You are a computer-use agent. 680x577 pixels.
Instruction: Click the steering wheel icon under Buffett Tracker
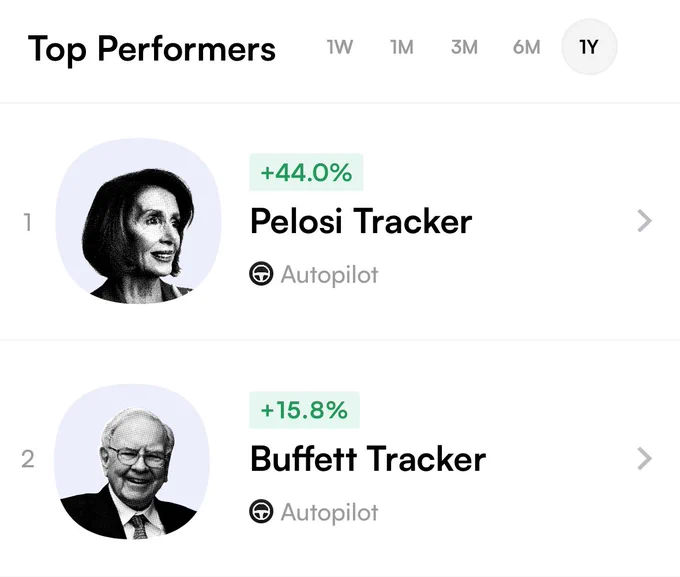[261, 511]
